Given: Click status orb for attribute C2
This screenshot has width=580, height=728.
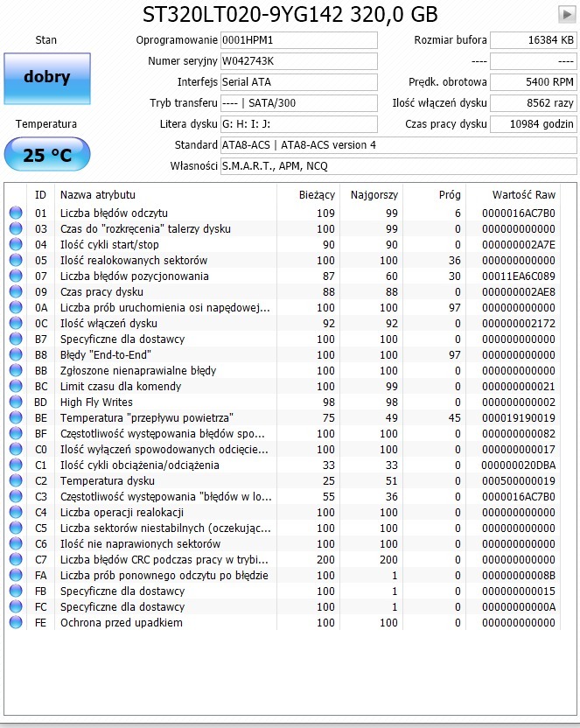Looking at the screenshot, I should tap(16, 481).
